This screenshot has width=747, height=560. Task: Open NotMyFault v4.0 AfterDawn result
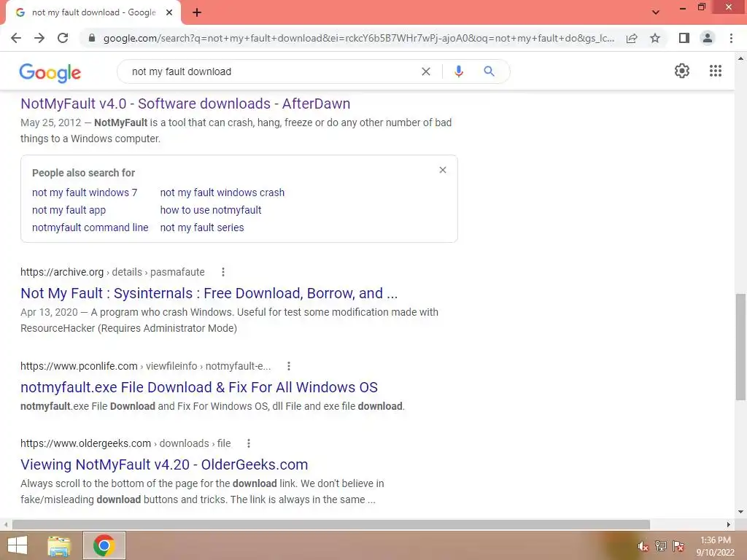point(185,104)
